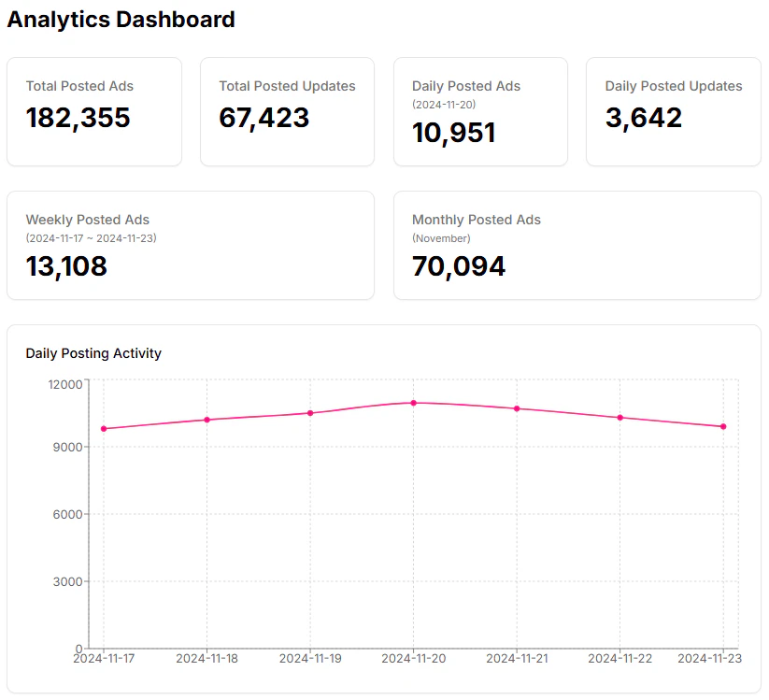Select the chart data point for 2024-11-22
The width and height of the screenshot is (769, 700).
[619, 418]
